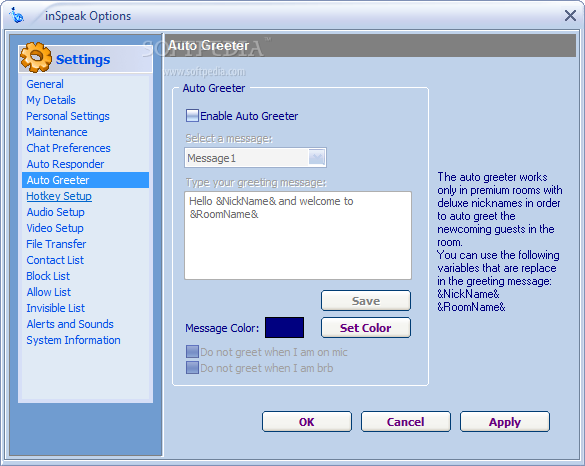The image size is (585, 466).
Task: Click the gray Auto Greeter header bar
Action: pos(370,46)
